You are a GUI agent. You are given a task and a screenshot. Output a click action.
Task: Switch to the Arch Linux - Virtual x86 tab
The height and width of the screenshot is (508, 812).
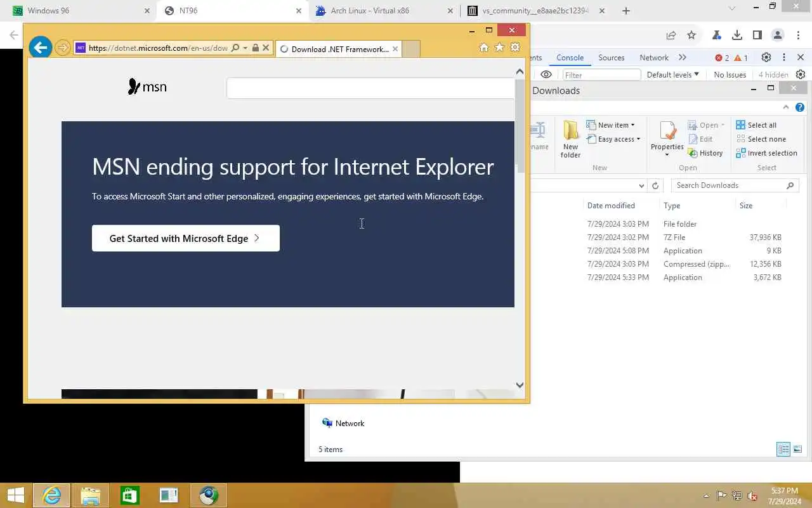pyautogui.click(x=384, y=11)
